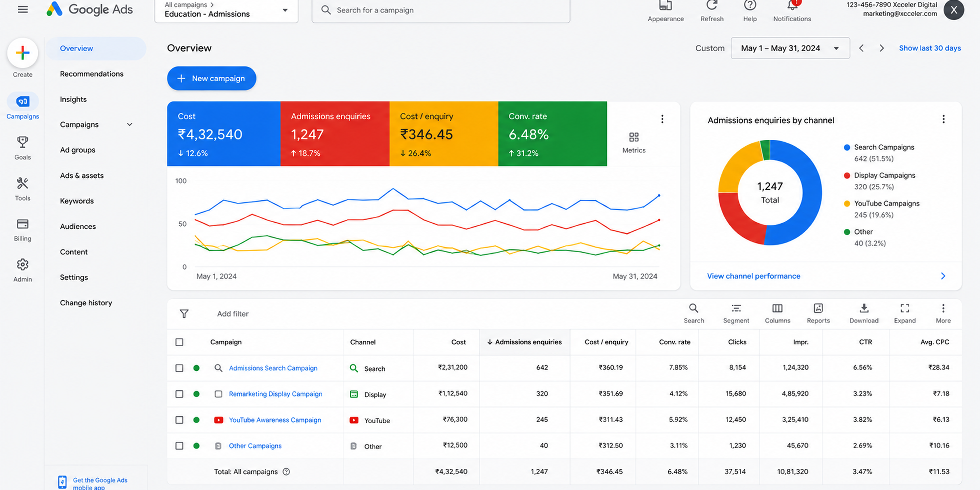Open the Goals trophy icon
Screen dimensions: 980x490
point(22,142)
